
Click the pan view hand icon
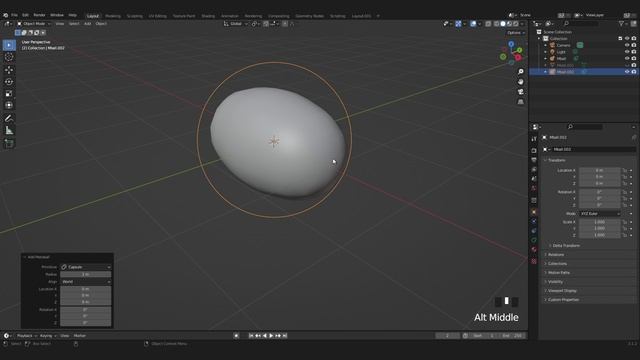[x=520, y=82]
